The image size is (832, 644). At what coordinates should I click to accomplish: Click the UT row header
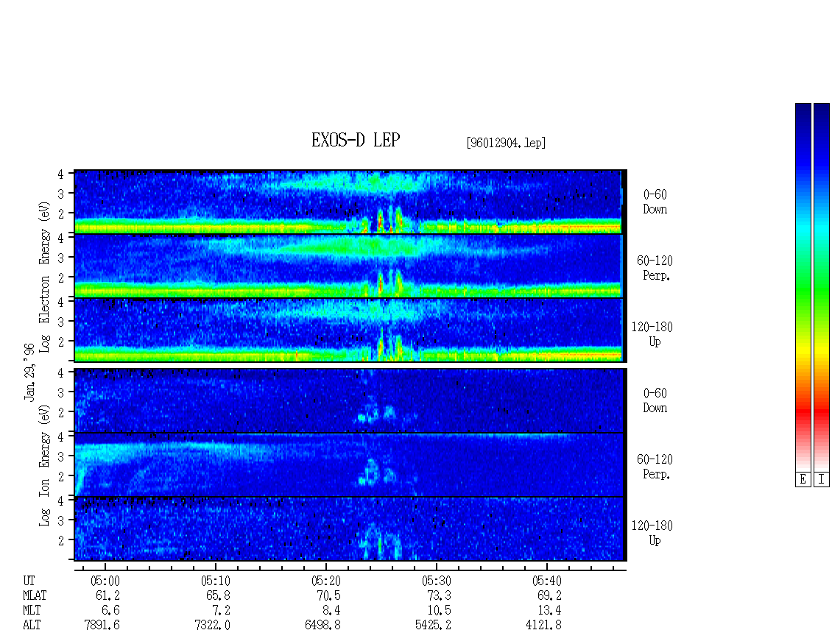29,581
